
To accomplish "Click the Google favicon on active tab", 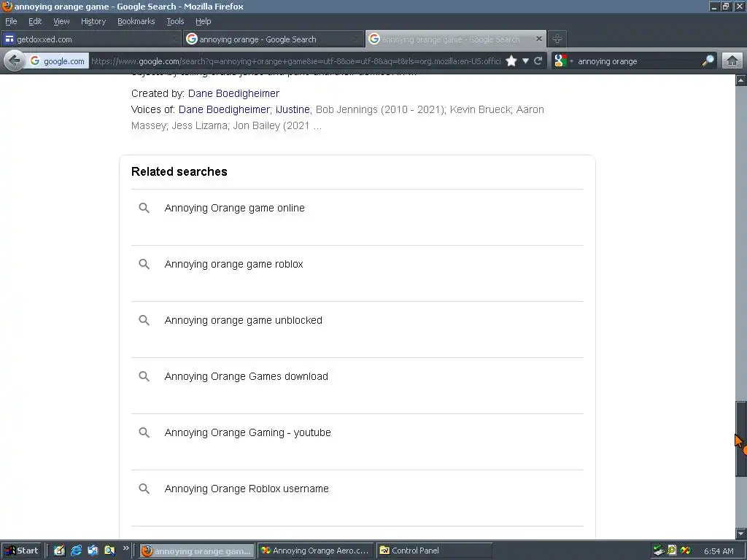I will [x=374, y=39].
